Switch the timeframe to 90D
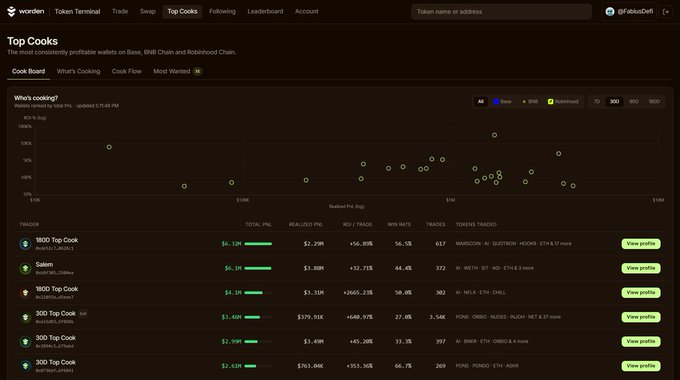Screen dimensions: 680x380 (x=634, y=102)
